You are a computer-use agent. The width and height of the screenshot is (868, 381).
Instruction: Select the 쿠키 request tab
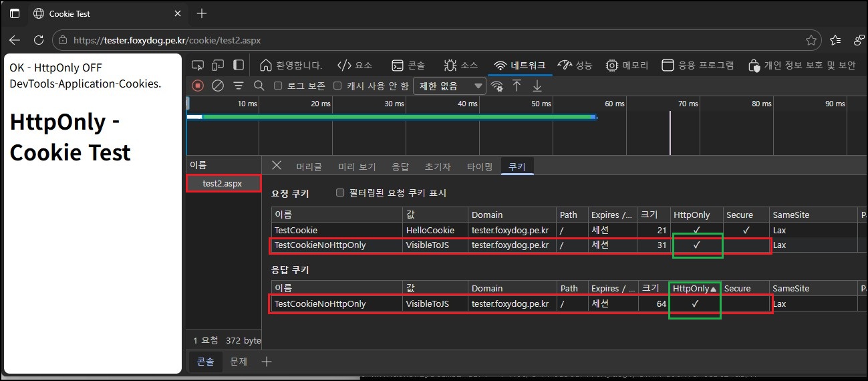coord(517,166)
